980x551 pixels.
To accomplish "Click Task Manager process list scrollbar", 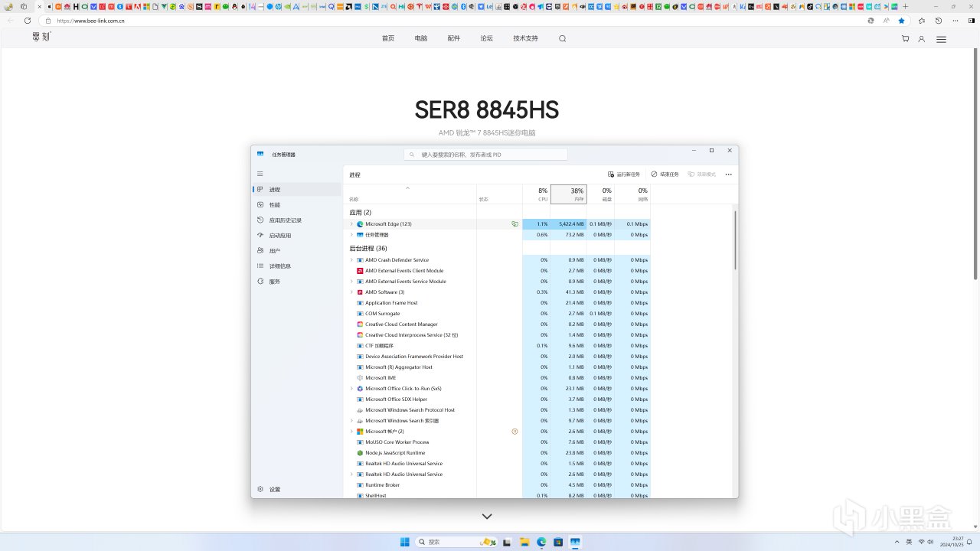I will pyautogui.click(x=736, y=240).
